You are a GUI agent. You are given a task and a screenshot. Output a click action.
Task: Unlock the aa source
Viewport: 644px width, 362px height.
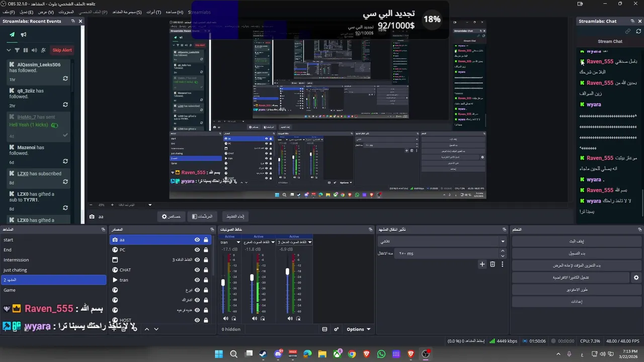[x=206, y=240]
